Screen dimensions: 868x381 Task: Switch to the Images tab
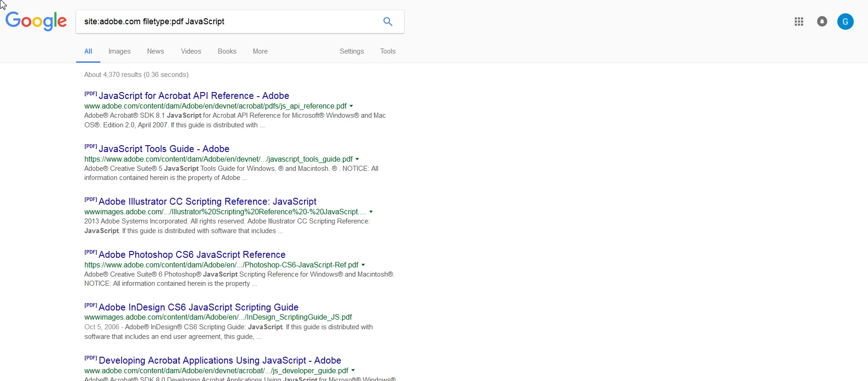point(120,51)
